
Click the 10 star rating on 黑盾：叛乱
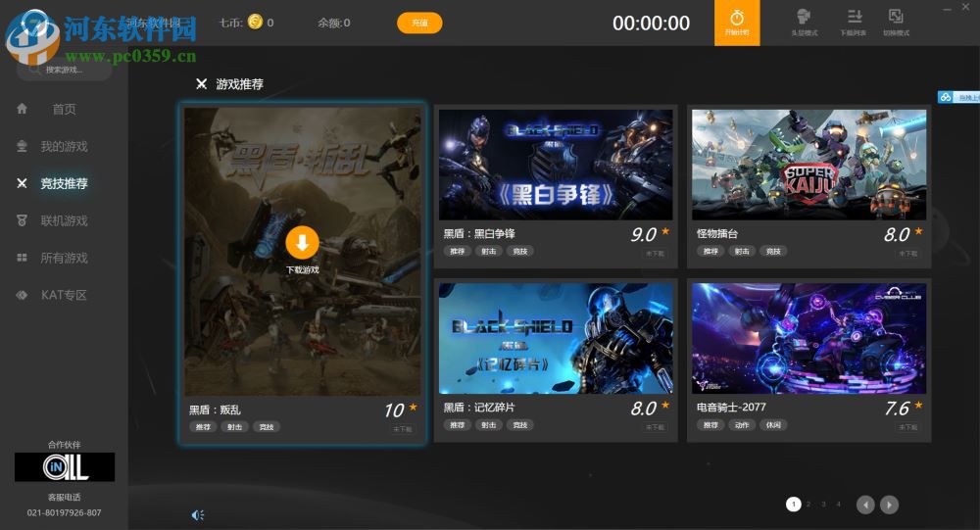point(401,410)
